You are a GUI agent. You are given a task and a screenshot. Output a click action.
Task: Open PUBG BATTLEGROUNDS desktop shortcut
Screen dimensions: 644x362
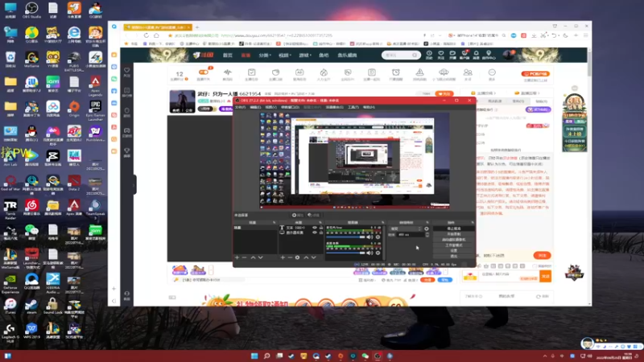coord(74,61)
